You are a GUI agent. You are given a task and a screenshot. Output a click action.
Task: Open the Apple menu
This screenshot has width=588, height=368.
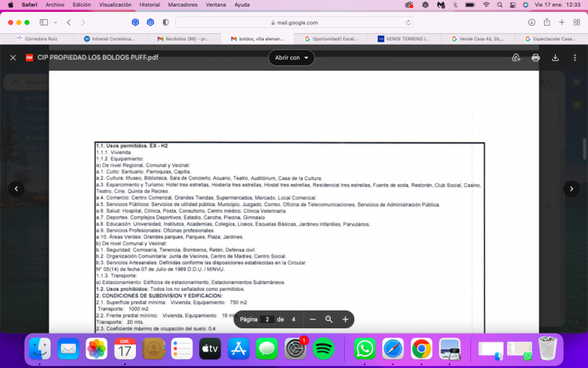10,5
